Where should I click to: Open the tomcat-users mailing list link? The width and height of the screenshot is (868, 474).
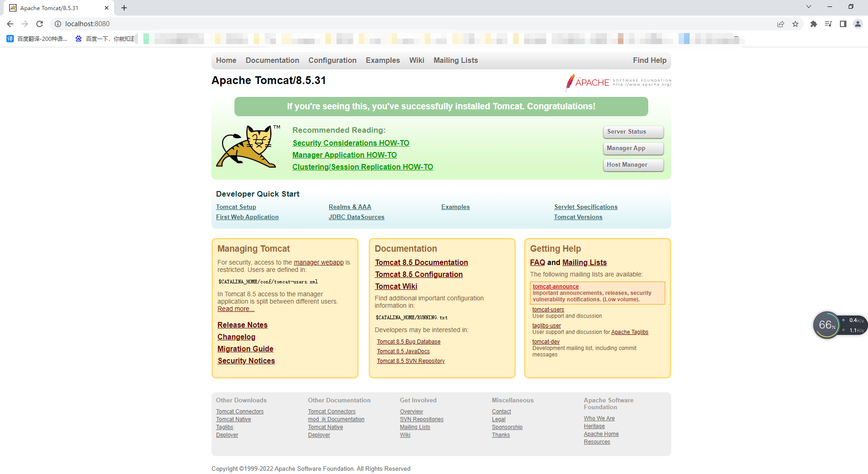click(x=548, y=310)
